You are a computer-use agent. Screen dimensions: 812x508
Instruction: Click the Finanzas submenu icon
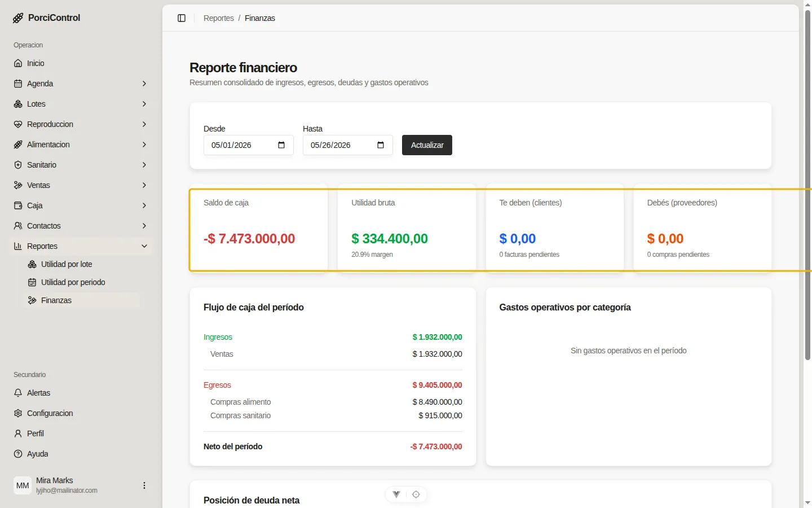pos(32,300)
